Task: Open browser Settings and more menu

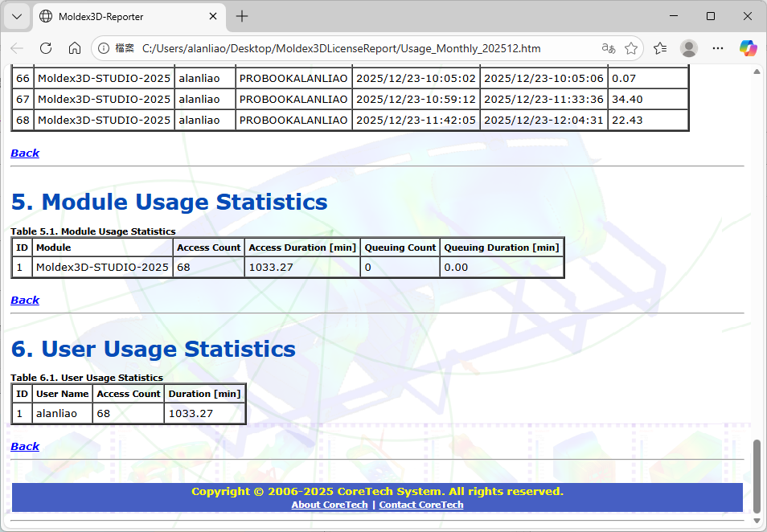Action: 718,48
